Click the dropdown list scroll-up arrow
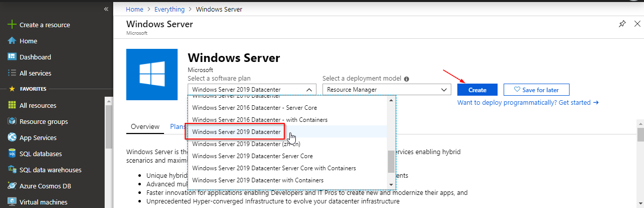Image resolution: width=644 pixels, height=208 pixels. point(391,100)
